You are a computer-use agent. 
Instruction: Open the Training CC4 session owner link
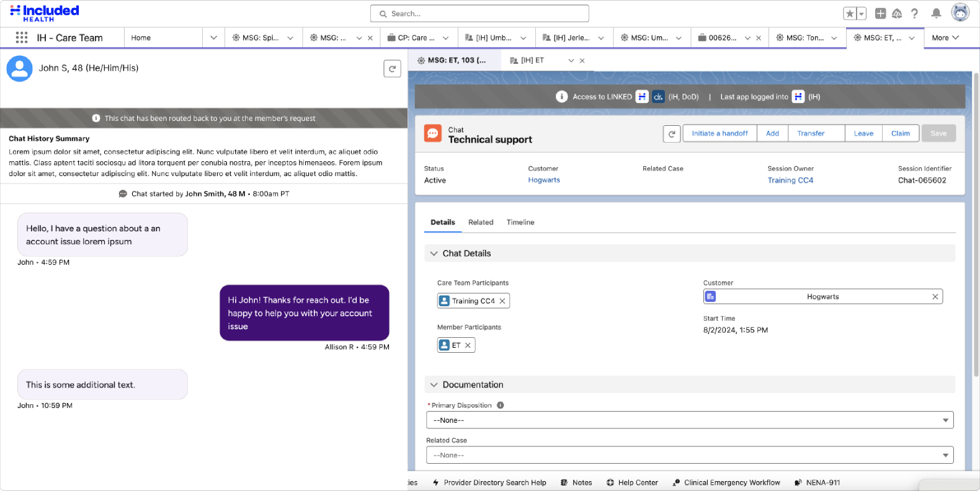pos(790,180)
